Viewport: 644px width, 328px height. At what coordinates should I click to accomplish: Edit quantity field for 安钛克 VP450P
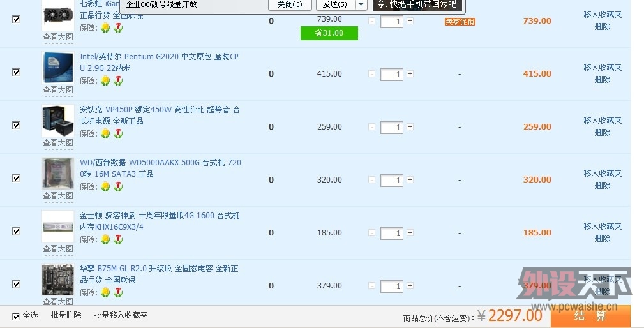[392, 128]
